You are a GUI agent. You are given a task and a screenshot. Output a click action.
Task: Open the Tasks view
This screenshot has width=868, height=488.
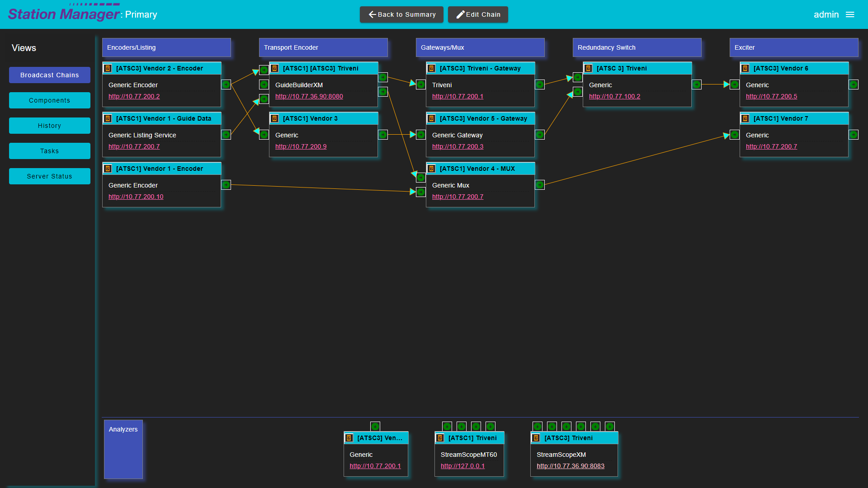coord(50,151)
